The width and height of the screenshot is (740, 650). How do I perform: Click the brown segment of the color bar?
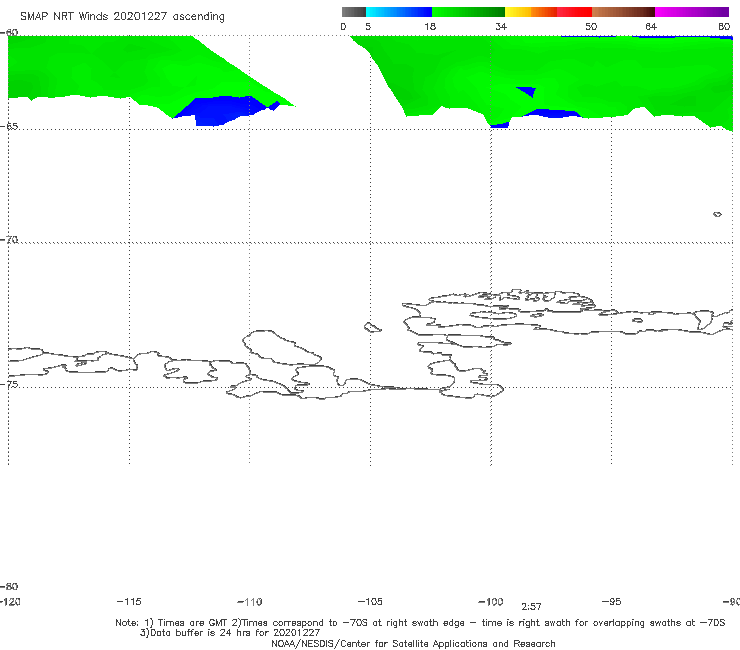(x=623, y=12)
